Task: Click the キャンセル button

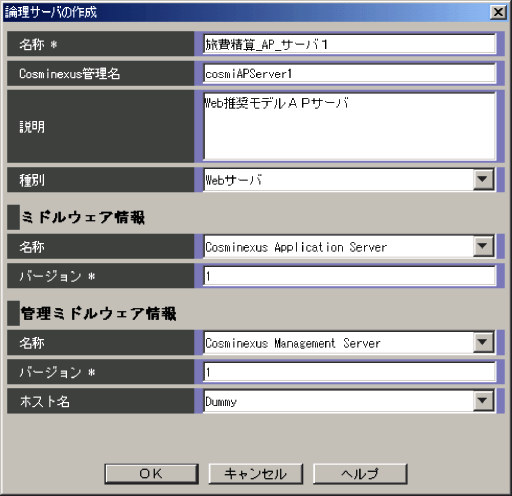Action: point(256,474)
